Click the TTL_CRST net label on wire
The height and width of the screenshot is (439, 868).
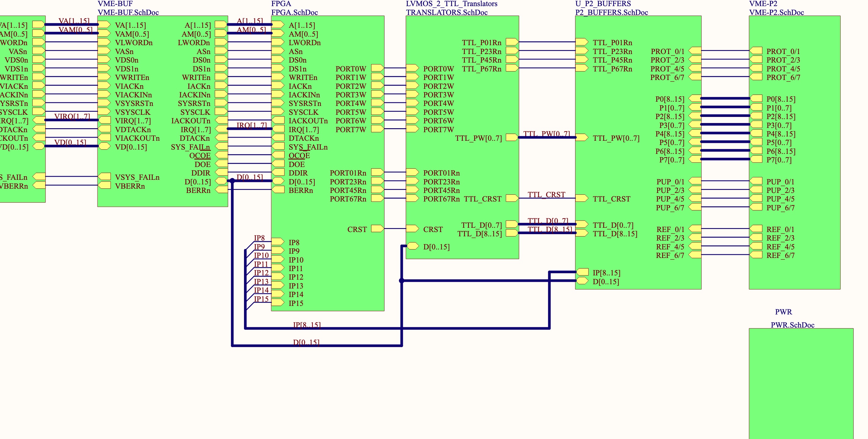[x=546, y=194]
